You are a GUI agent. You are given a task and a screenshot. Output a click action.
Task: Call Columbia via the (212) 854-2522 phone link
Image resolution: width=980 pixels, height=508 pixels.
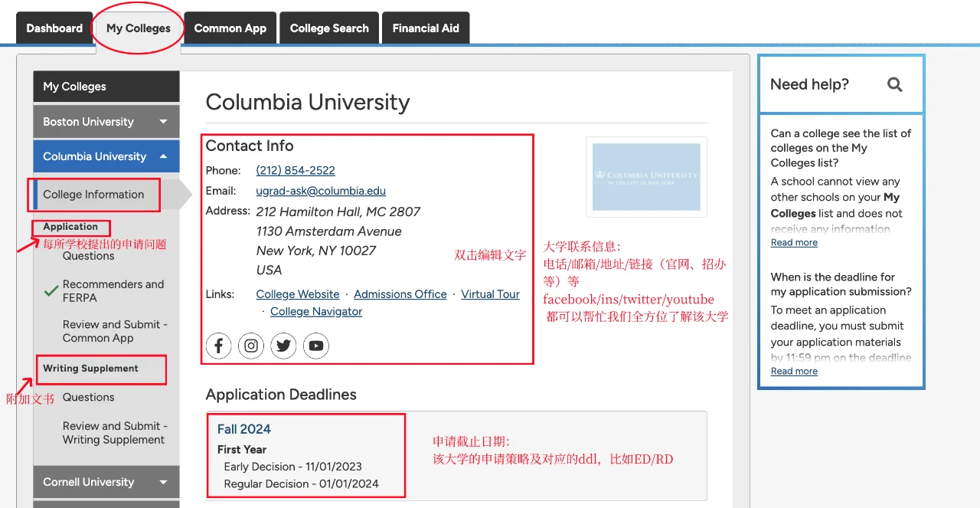click(x=295, y=170)
